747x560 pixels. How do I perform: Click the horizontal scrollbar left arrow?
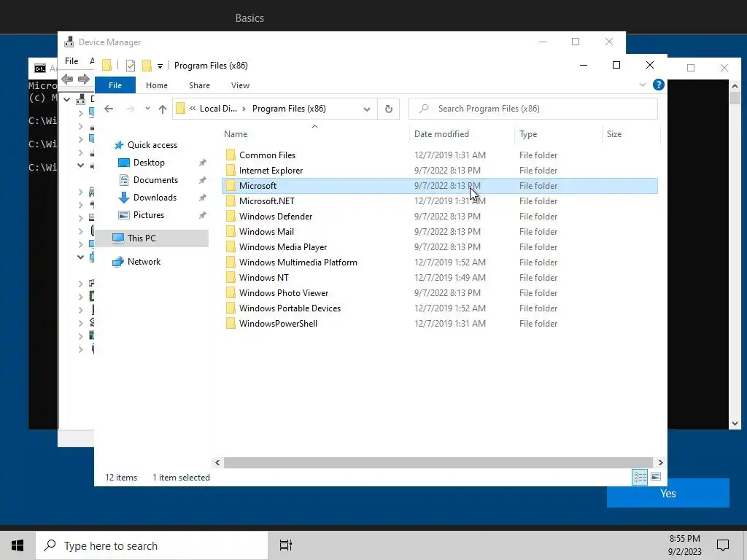(x=217, y=462)
